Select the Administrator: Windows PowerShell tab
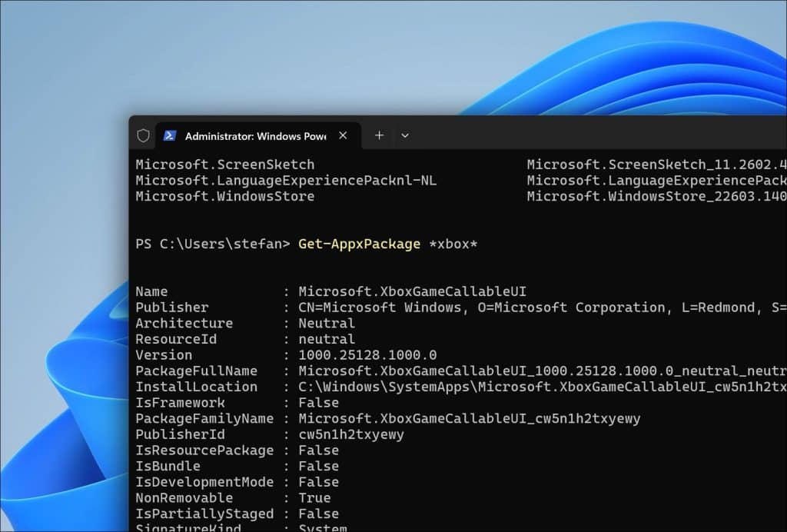Image resolution: width=787 pixels, height=532 pixels. pyautogui.click(x=258, y=135)
